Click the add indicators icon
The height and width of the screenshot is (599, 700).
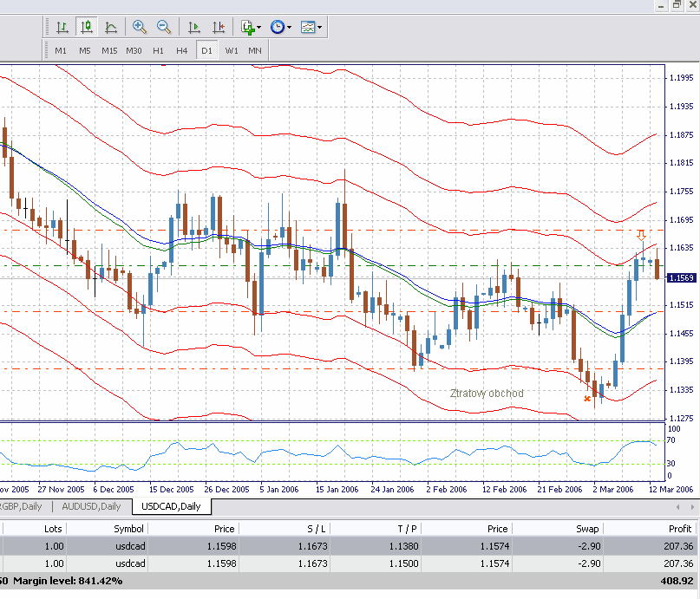(x=248, y=27)
